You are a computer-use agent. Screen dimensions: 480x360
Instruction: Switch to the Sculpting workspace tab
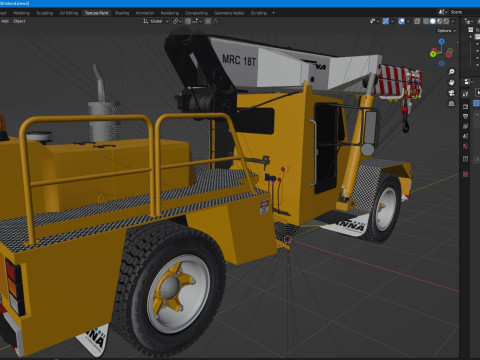[x=44, y=13]
